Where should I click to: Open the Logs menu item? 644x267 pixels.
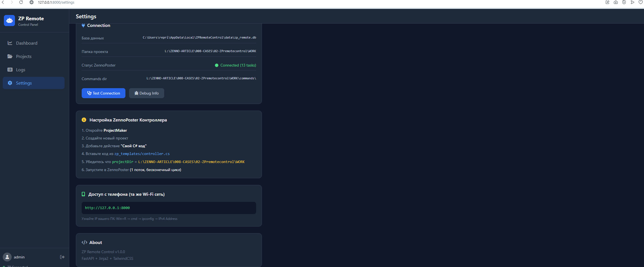click(34, 70)
